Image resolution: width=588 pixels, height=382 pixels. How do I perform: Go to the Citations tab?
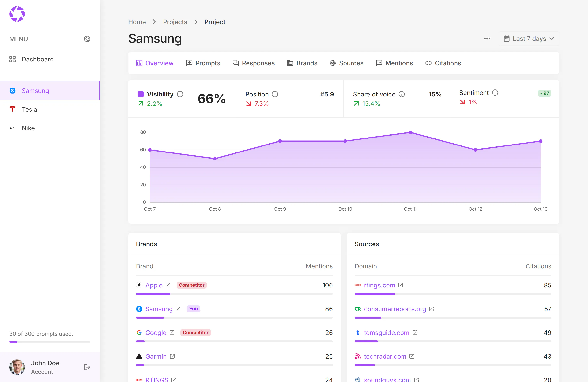(x=443, y=63)
